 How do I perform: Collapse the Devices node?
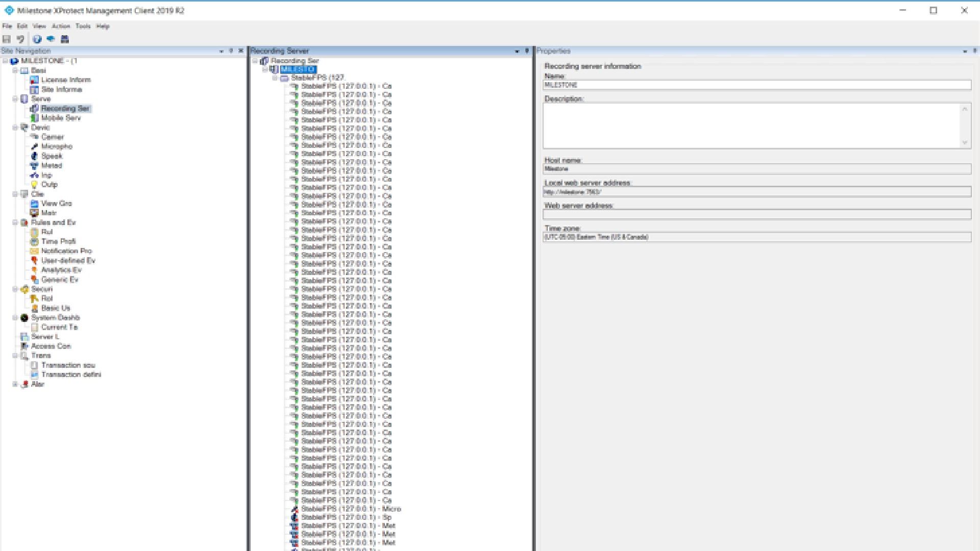15,128
